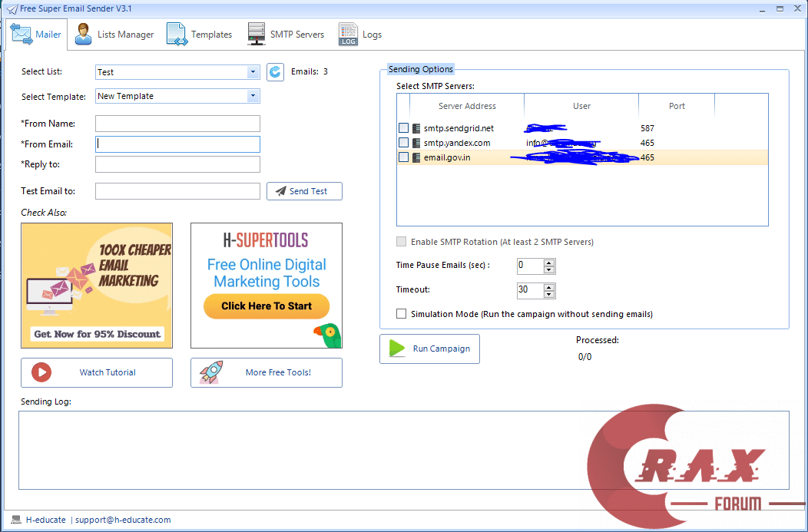Screen dimensions: 808x532
Task: Click the server icon beside smtp.yandex.com
Action: click(416, 143)
